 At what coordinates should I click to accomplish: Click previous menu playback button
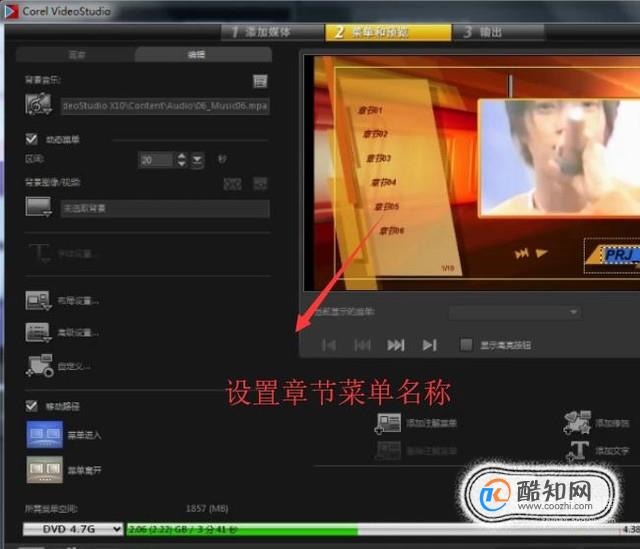point(362,345)
